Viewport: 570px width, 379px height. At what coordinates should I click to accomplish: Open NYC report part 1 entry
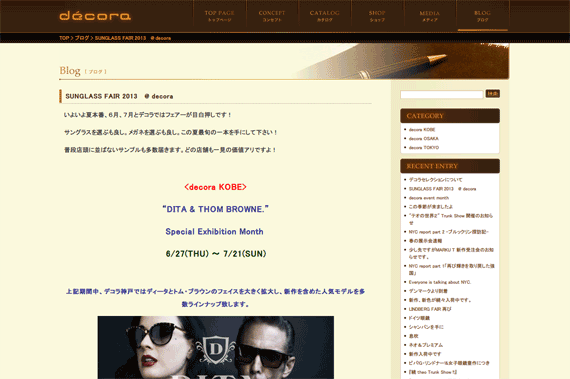point(451,269)
